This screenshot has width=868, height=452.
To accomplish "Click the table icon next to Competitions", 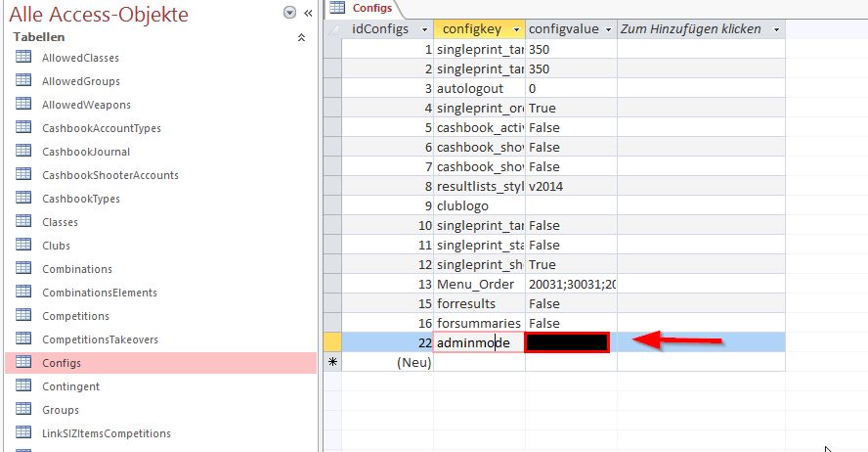I will (x=23, y=316).
